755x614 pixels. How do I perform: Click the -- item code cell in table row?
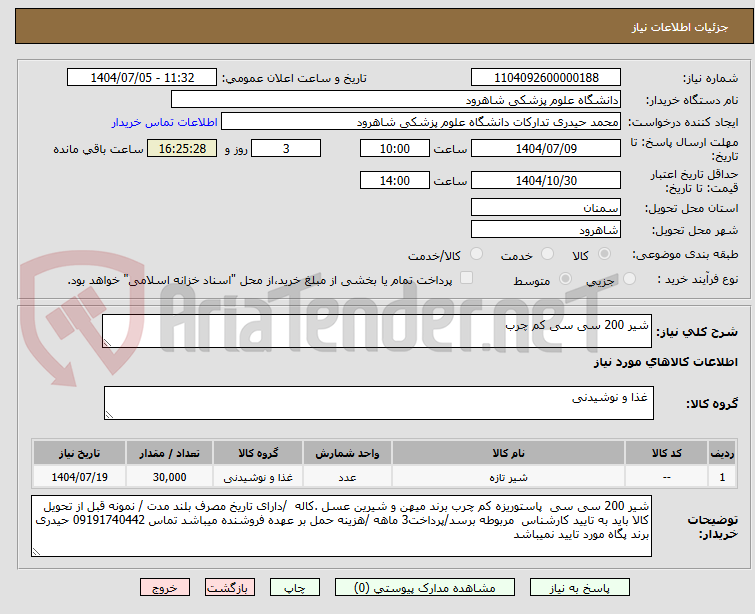point(666,477)
